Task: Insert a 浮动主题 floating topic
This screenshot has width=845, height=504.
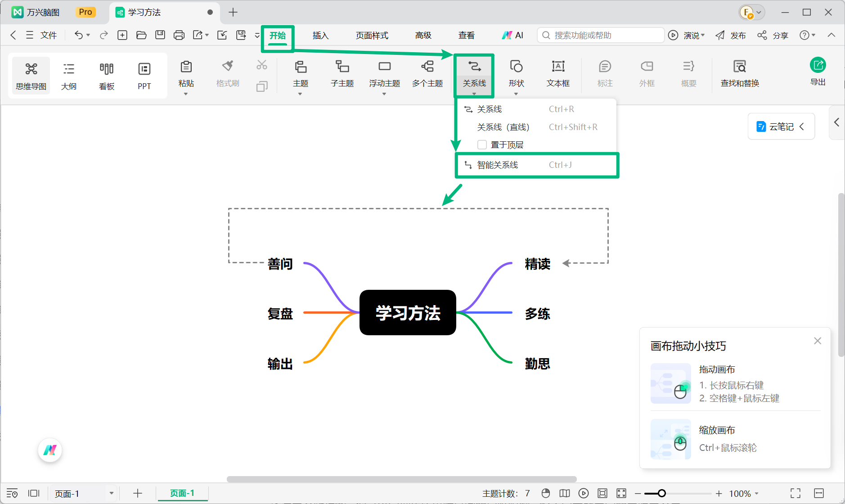Action: click(x=384, y=74)
